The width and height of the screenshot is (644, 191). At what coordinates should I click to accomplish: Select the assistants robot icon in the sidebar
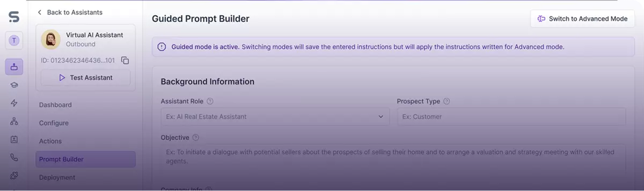coord(14,66)
